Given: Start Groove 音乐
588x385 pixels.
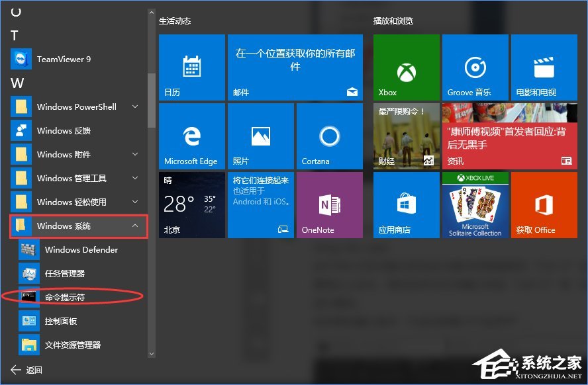Looking at the screenshot, I should click(x=475, y=66).
